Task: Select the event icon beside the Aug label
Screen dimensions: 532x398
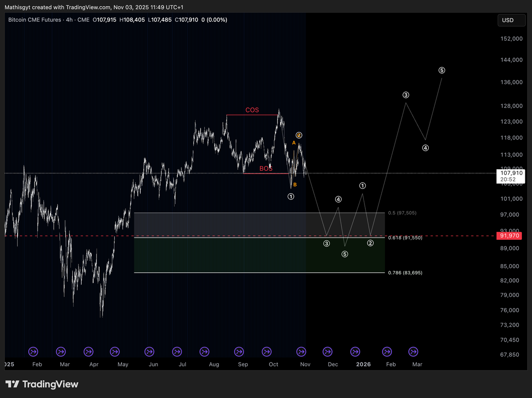Action: [x=204, y=351]
